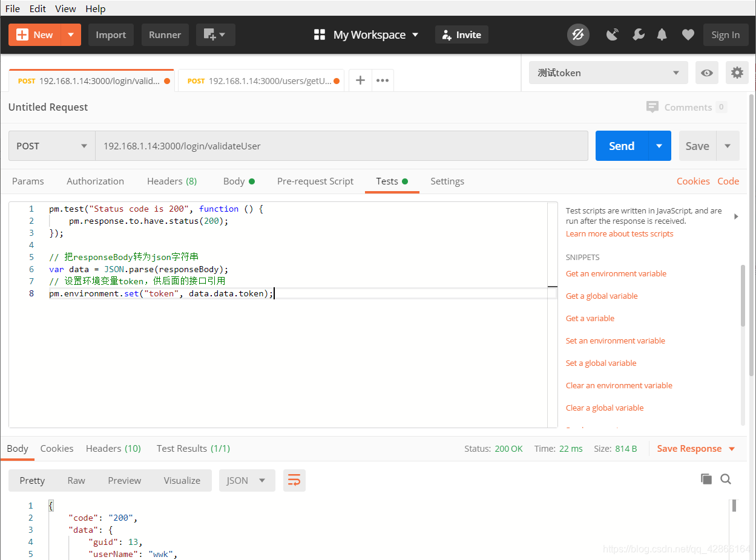Open the capture requests satellite icon
The height and width of the screenshot is (560, 756).
pyautogui.click(x=613, y=34)
